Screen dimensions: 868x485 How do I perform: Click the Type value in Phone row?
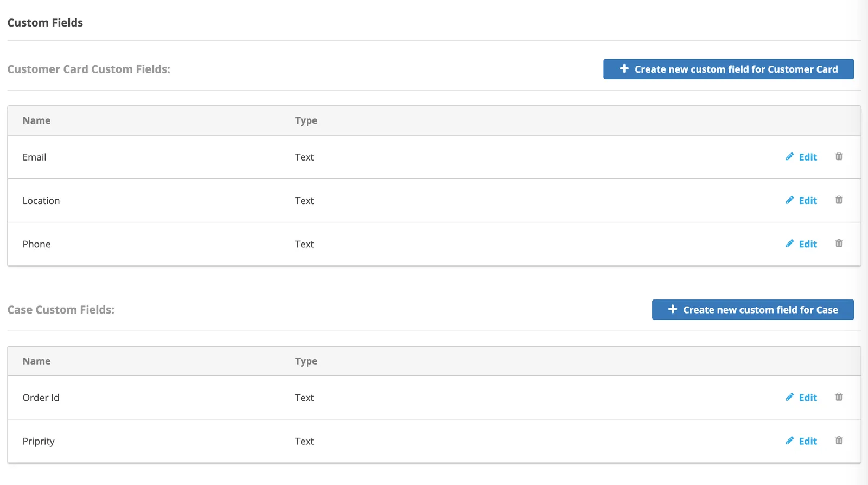304,244
